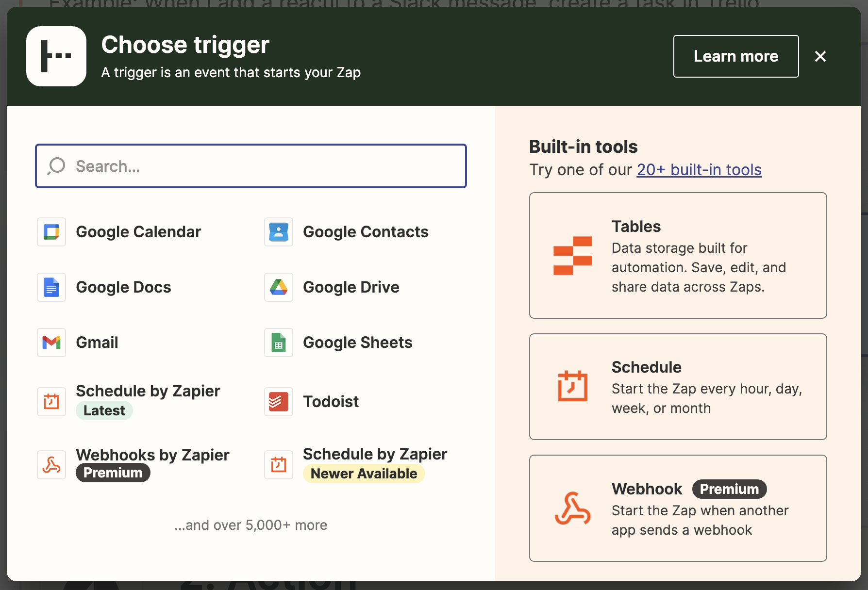The width and height of the screenshot is (868, 590).
Task: Choose the Google Docs icon
Action: pos(51,287)
